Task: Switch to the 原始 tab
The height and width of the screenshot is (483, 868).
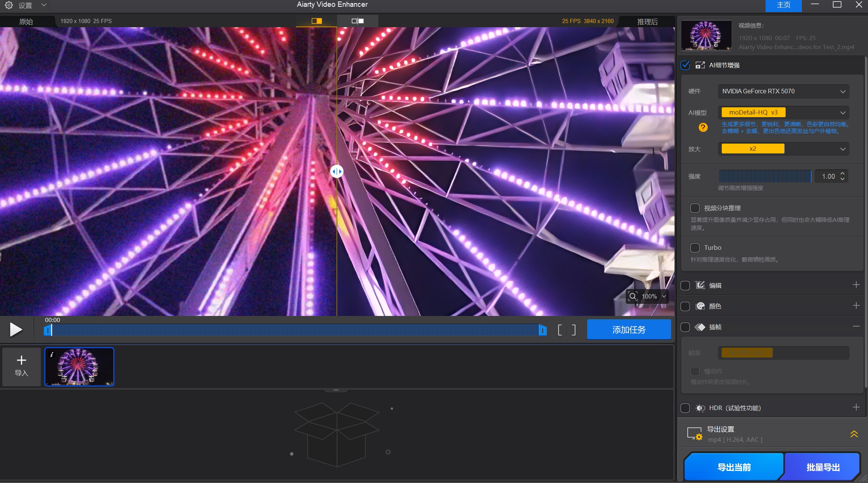Action: 26,21
